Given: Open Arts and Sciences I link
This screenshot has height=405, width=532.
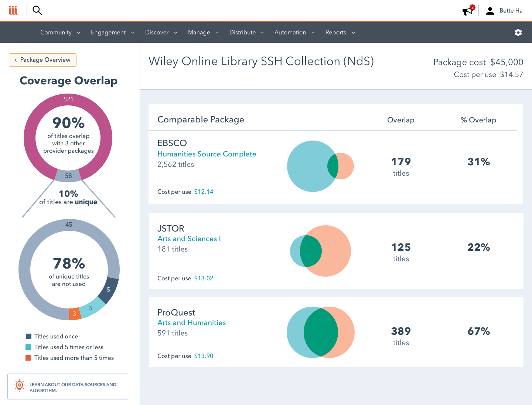Looking at the screenshot, I should pyautogui.click(x=189, y=239).
